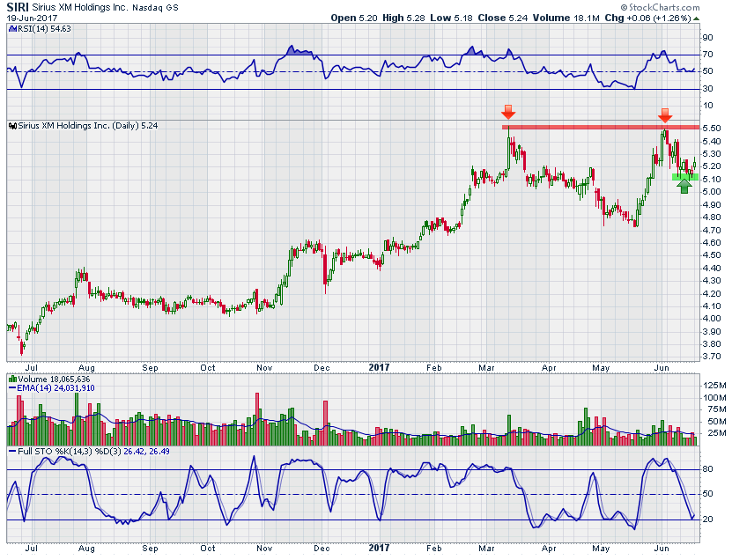Click the Aug label under the stochastic panel

tap(86, 549)
